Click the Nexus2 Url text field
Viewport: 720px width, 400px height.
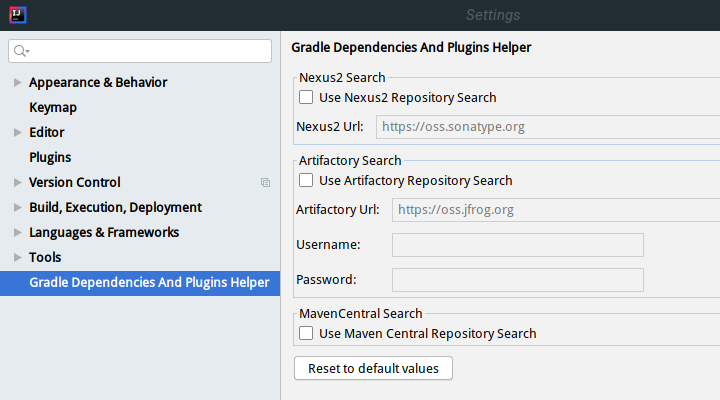coord(548,127)
